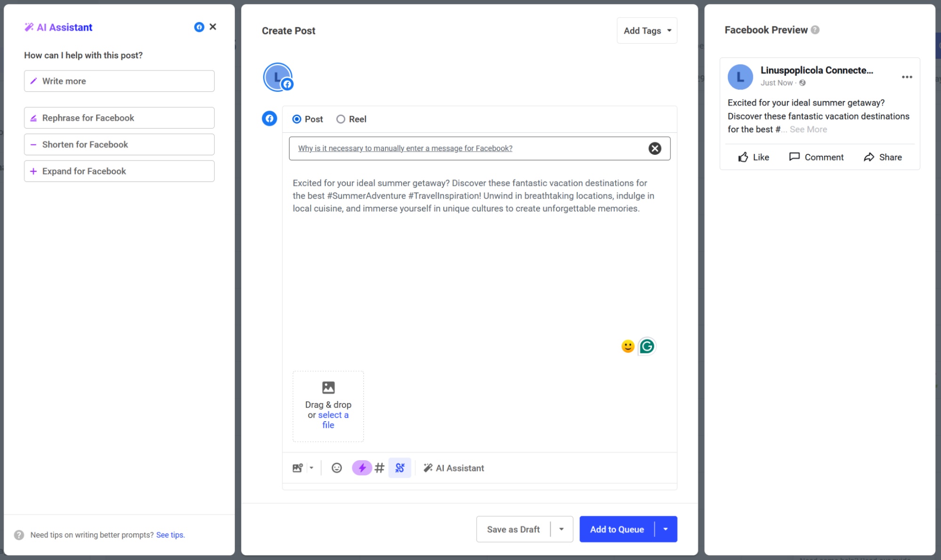Open the link shortener tool
941x560 pixels.
[400, 468]
